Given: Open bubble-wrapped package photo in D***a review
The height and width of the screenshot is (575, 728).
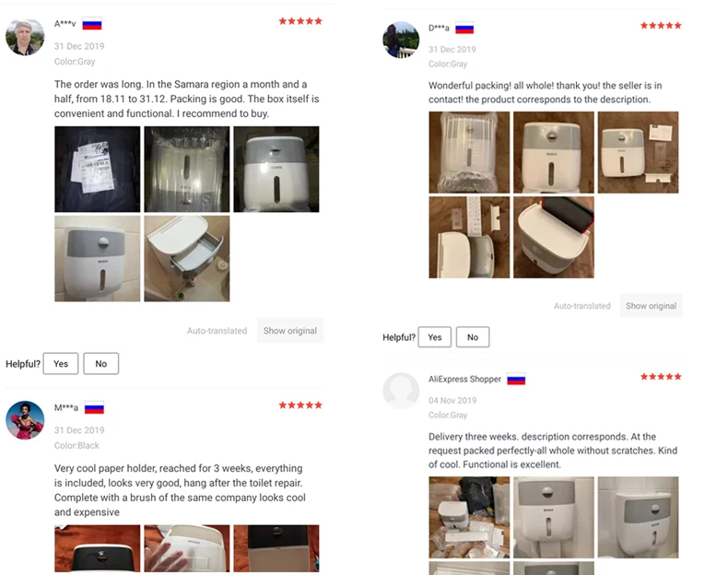Looking at the screenshot, I should coord(469,152).
